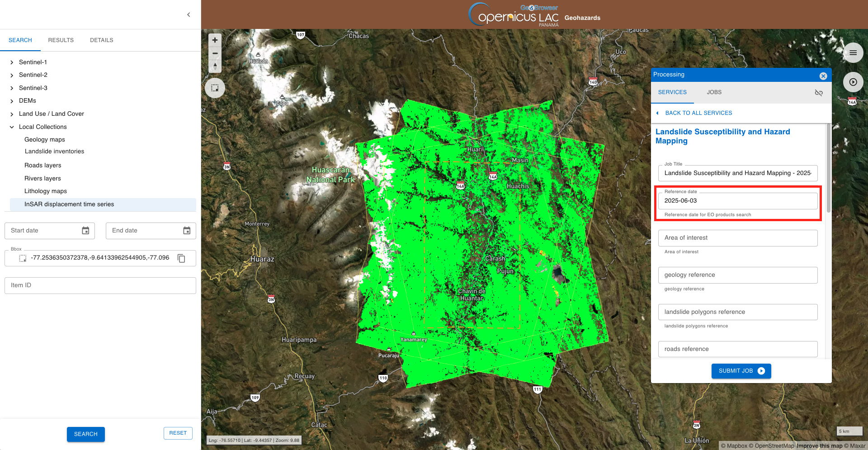868x450 pixels.
Task: Click BACK TO ALL SERVICES link
Action: click(x=698, y=113)
